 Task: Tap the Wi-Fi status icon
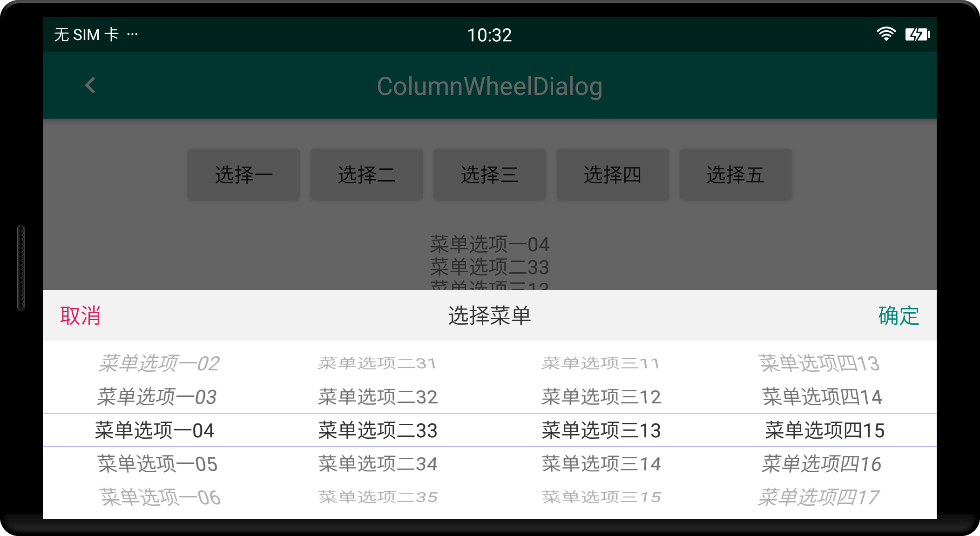tap(885, 34)
